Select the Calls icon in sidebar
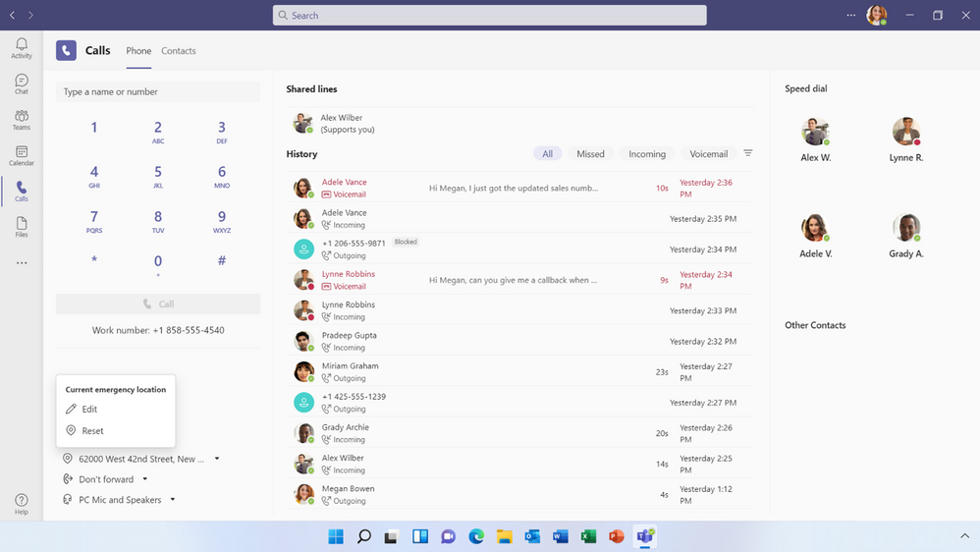Viewport: 980px width, 552px height. click(22, 192)
